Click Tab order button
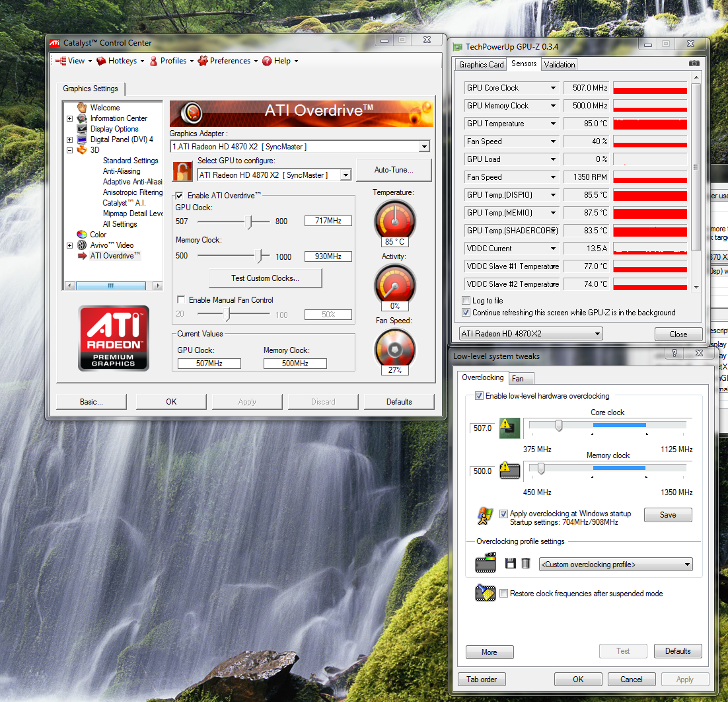Screen dimensions: 728x702 click(482, 680)
